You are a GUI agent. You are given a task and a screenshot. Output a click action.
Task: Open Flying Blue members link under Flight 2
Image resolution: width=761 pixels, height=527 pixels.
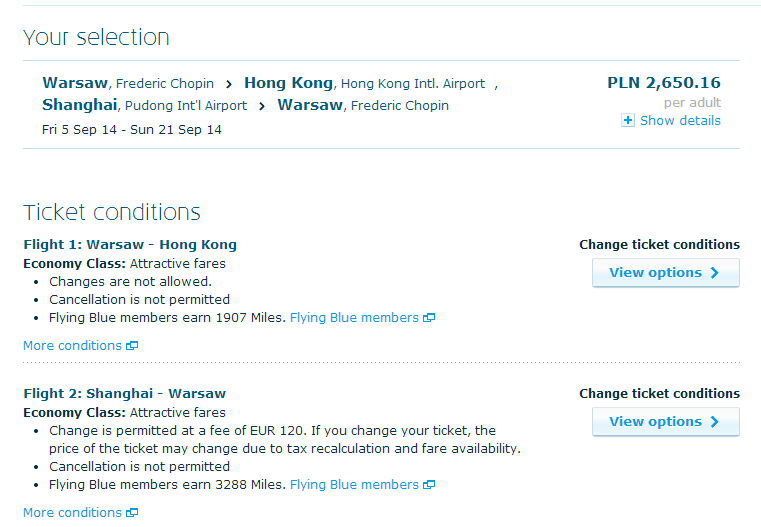354,484
